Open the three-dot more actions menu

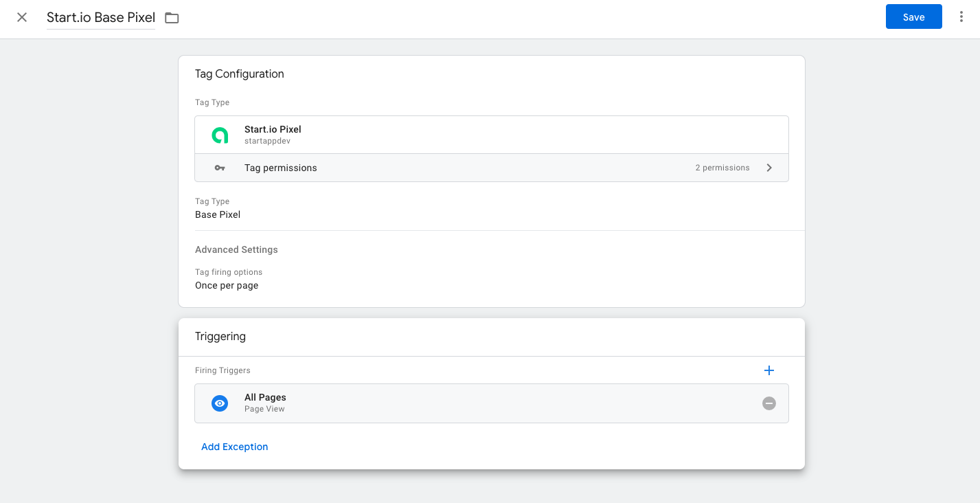961,17
